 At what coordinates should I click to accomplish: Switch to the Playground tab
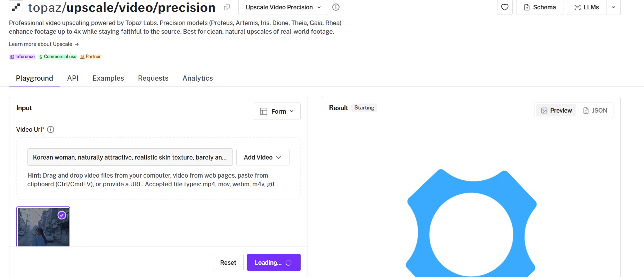point(34,78)
